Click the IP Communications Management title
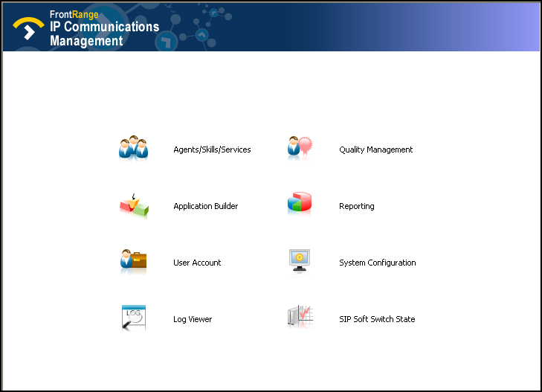Screen dimensions: 542x392 pos(104,33)
